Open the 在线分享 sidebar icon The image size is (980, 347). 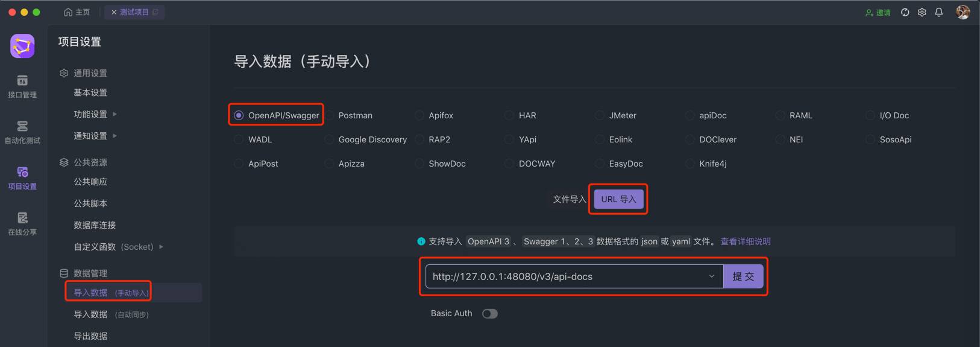(22, 224)
